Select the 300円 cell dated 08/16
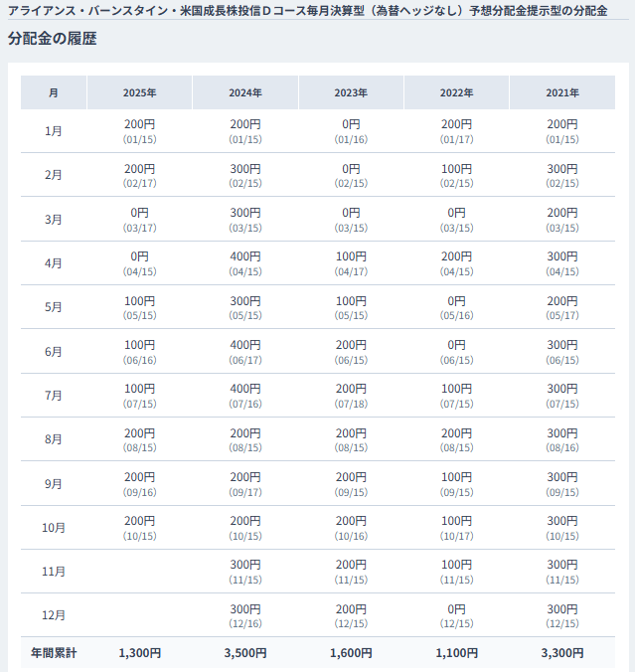This screenshot has width=635, height=672. point(561,438)
